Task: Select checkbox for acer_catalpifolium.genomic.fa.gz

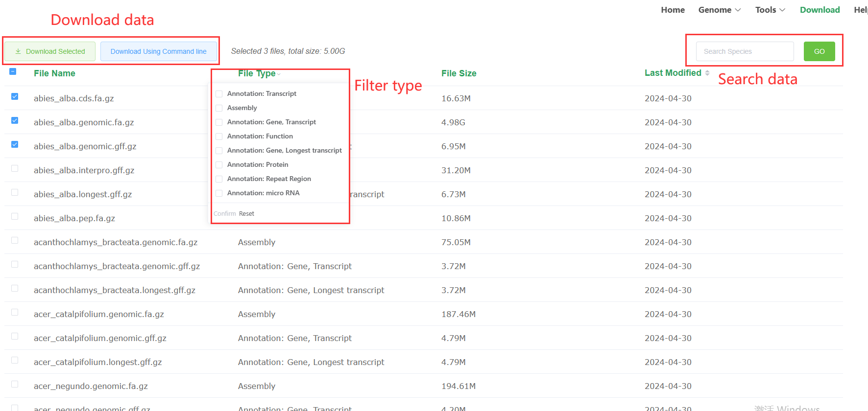Action: point(15,312)
